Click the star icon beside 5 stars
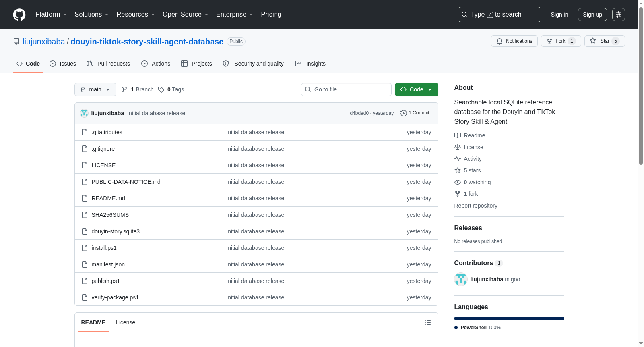Viewport: 644px width, 347px height. point(458,170)
